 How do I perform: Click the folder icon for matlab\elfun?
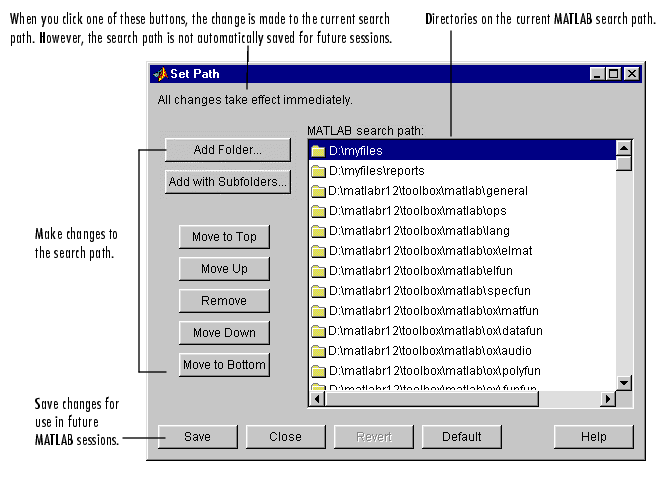pos(318,271)
